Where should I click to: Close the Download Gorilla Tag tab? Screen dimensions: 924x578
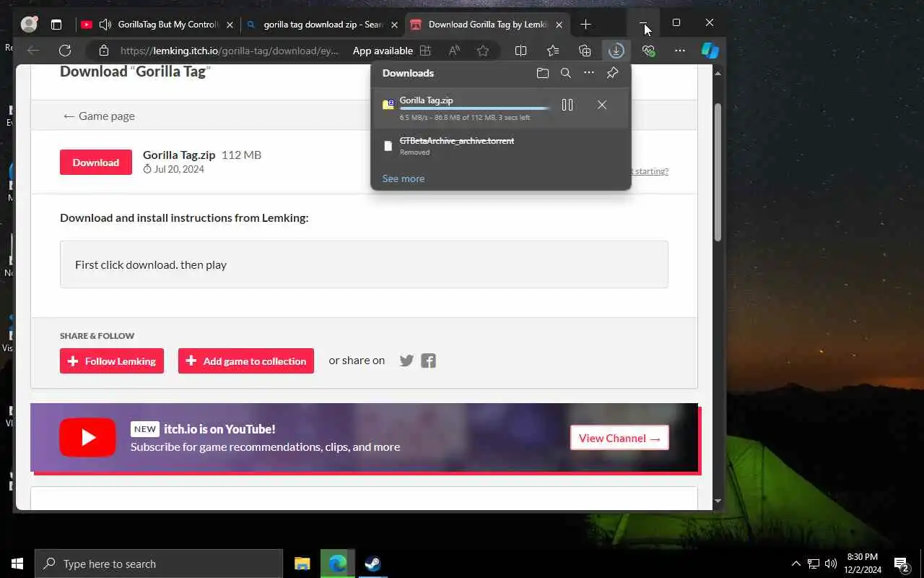(559, 25)
